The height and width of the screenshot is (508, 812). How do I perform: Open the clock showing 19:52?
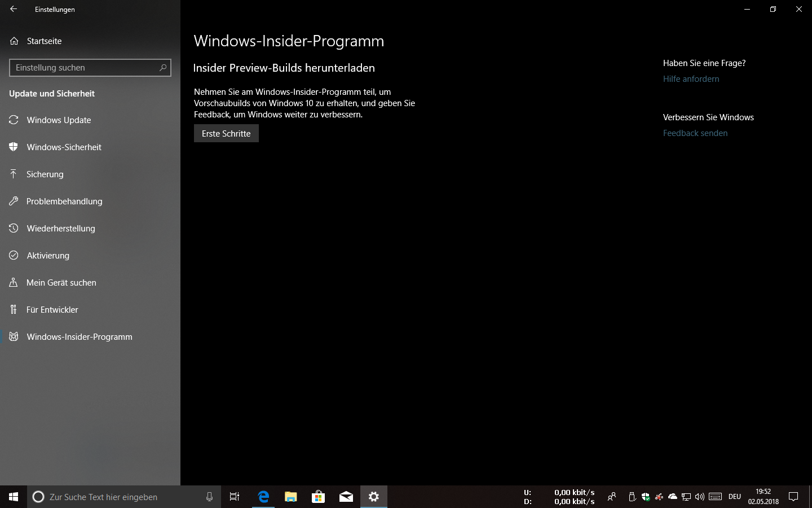(764, 497)
